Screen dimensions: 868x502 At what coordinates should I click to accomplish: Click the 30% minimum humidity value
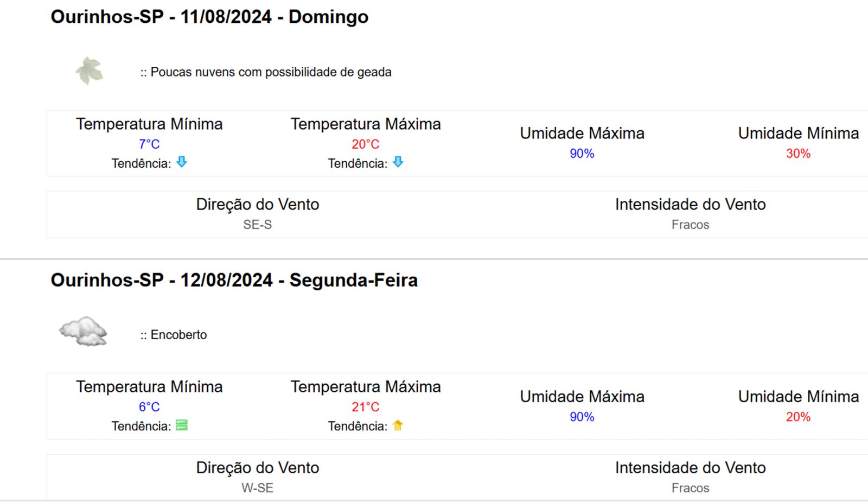(x=798, y=154)
